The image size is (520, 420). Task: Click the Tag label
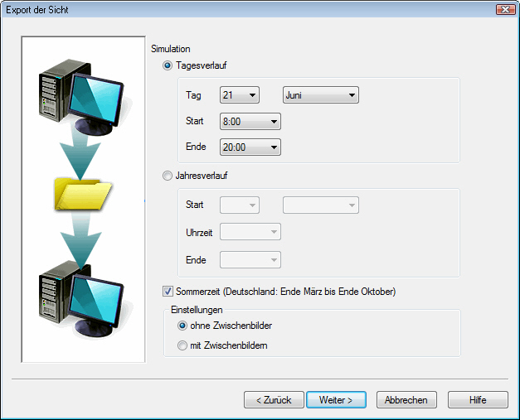pyautogui.click(x=193, y=95)
